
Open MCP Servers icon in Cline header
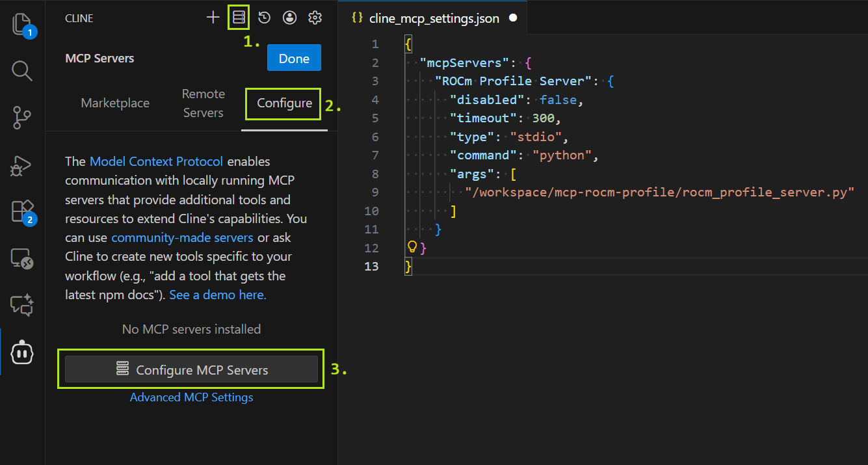(239, 18)
